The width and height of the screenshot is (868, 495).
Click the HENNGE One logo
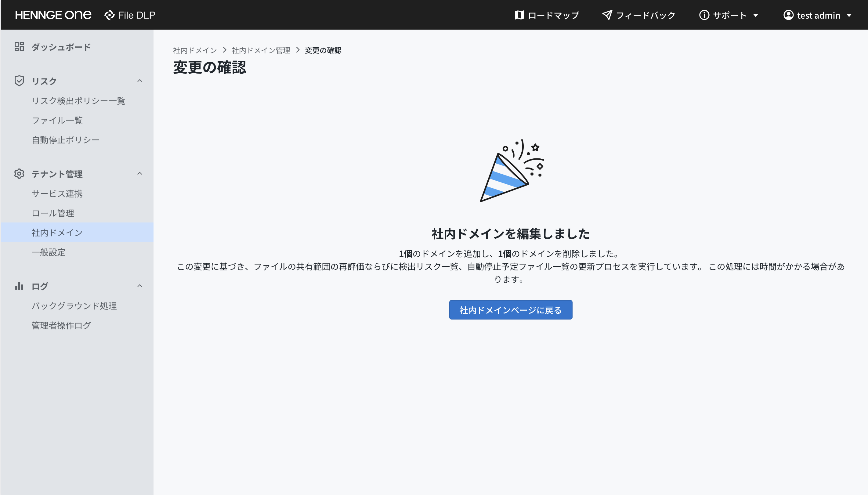point(53,15)
